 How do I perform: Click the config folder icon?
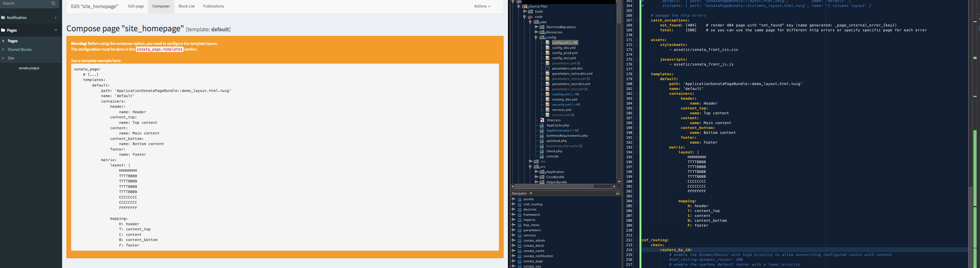[x=542, y=38]
